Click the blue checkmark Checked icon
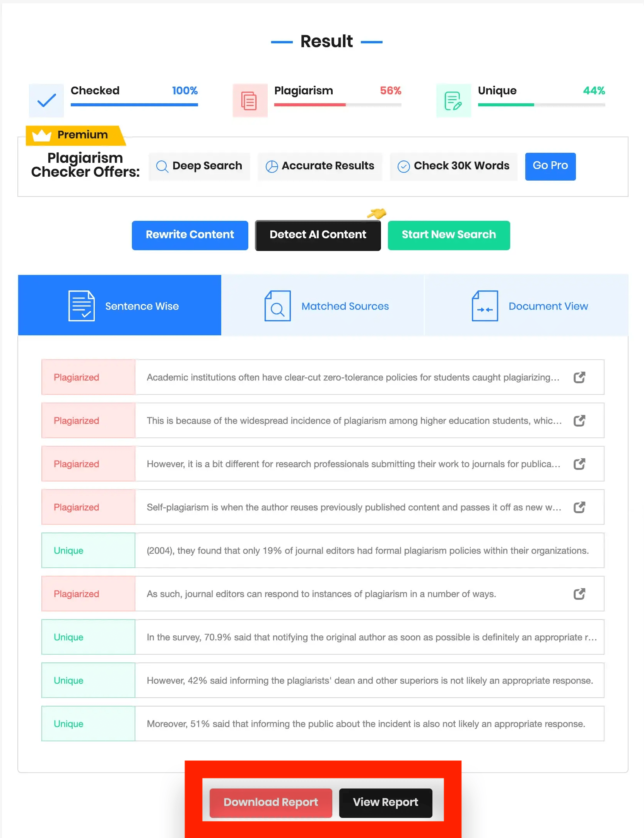The height and width of the screenshot is (838, 644). 46,101
